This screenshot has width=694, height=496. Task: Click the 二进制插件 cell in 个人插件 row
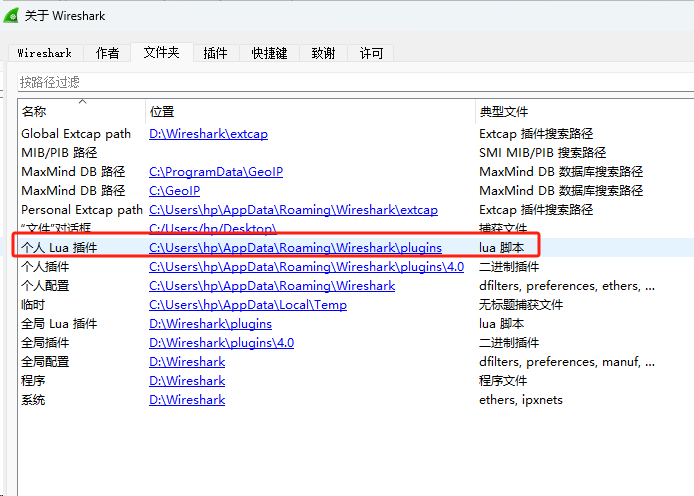click(509, 267)
